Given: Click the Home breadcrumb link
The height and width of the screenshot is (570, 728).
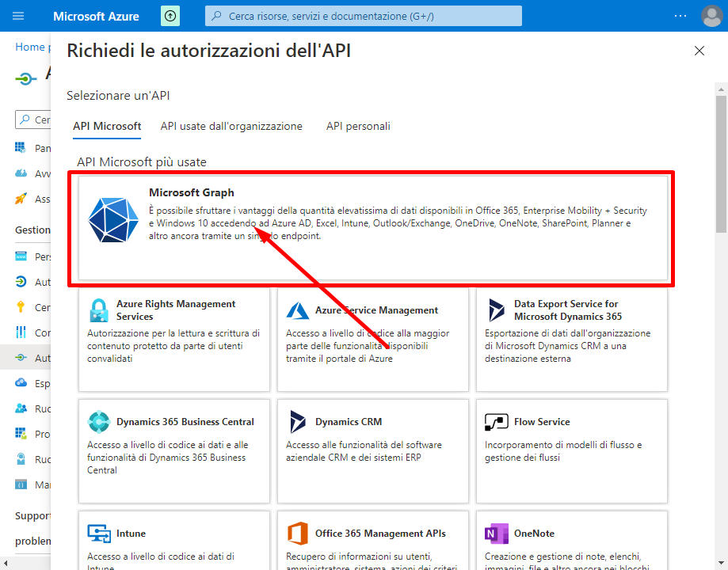Looking at the screenshot, I should [x=30, y=47].
